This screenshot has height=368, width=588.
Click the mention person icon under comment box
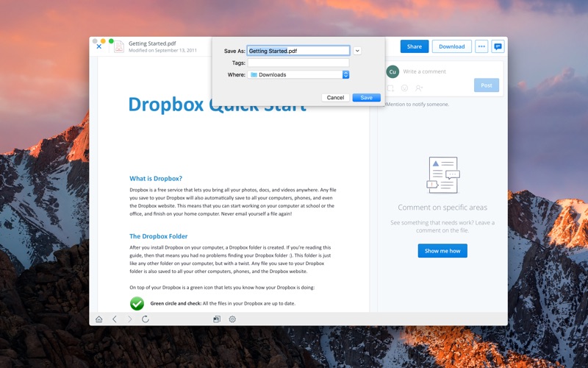click(x=419, y=88)
